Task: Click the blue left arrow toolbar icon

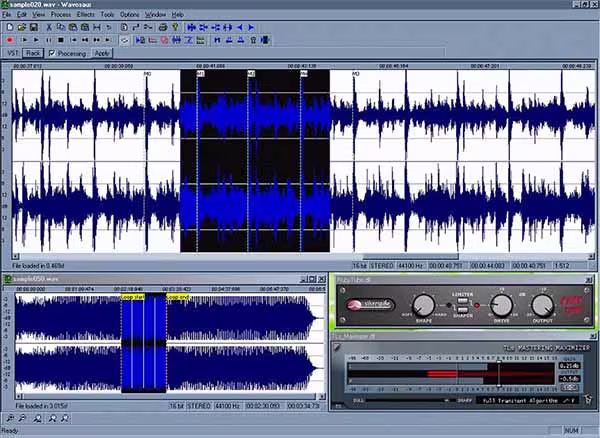Action: pos(240,27)
